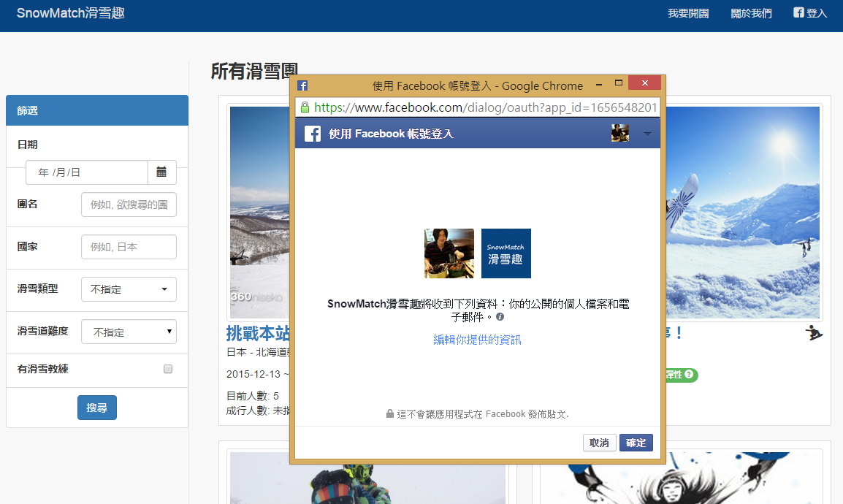The width and height of the screenshot is (843, 504).
Task: Click the info icon after the permissions text
Action: point(500,316)
